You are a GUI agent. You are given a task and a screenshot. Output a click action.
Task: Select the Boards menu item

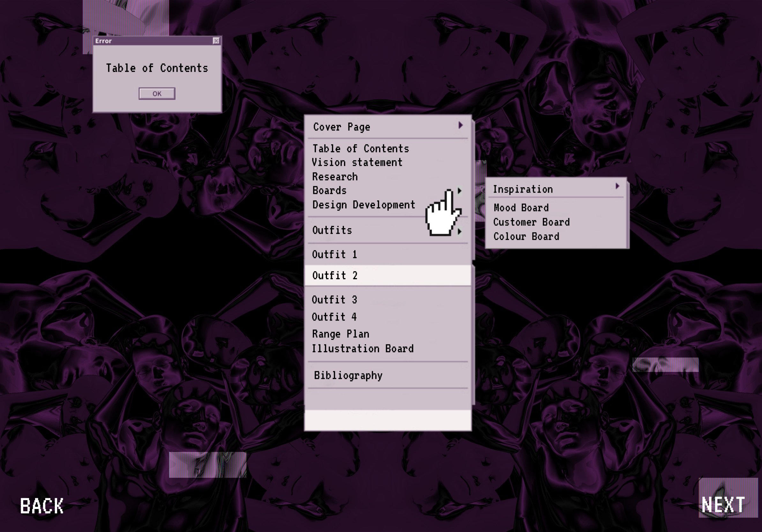(x=330, y=191)
